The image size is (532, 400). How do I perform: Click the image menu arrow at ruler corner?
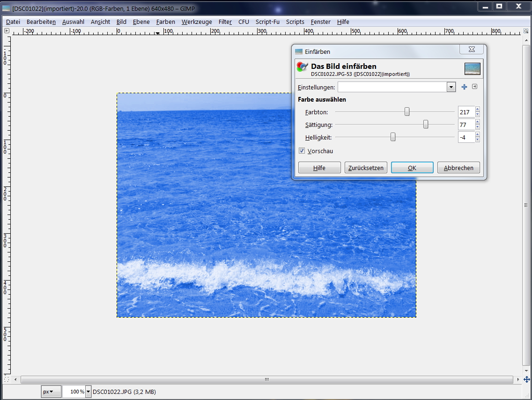point(7,31)
